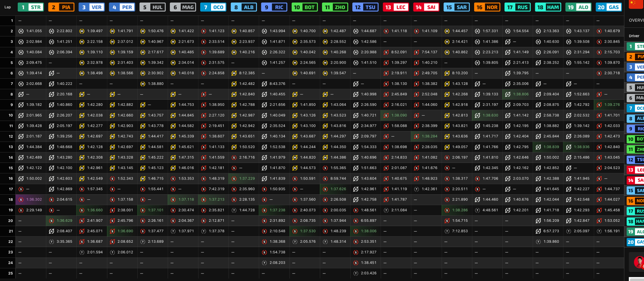Click the hard tyre icon beside 1:41.055
644x281 pixels.
21,31
